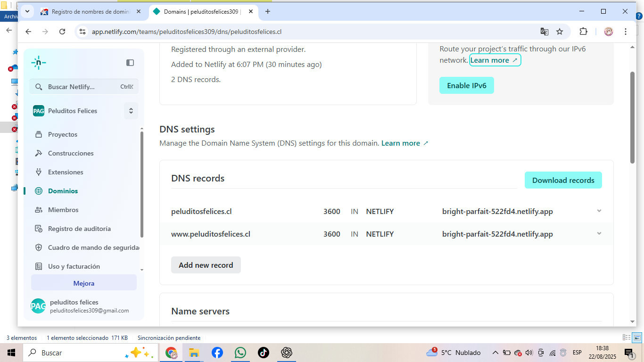Click the Download records button
644x362 pixels.
click(563, 180)
